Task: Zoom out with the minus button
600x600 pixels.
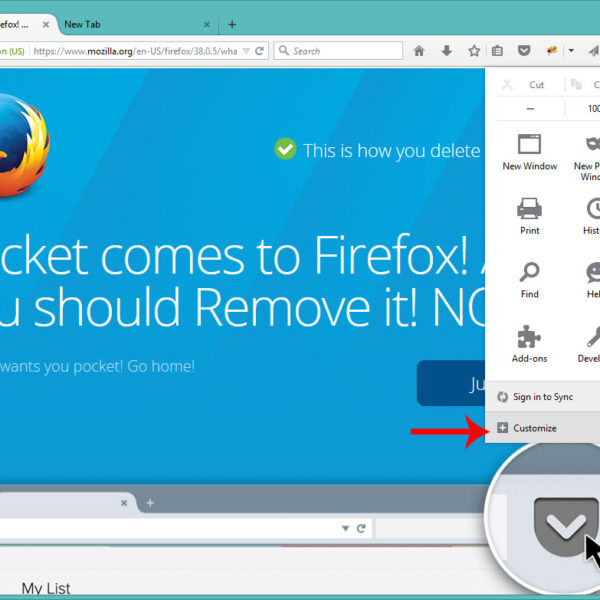Action: (x=530, y=109)
